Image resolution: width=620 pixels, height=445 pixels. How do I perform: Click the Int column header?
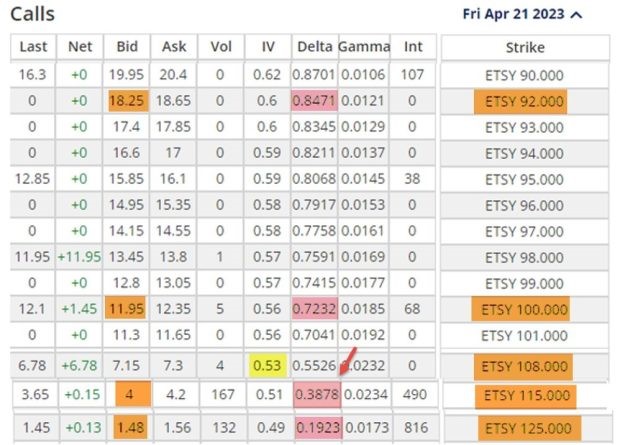412,47
